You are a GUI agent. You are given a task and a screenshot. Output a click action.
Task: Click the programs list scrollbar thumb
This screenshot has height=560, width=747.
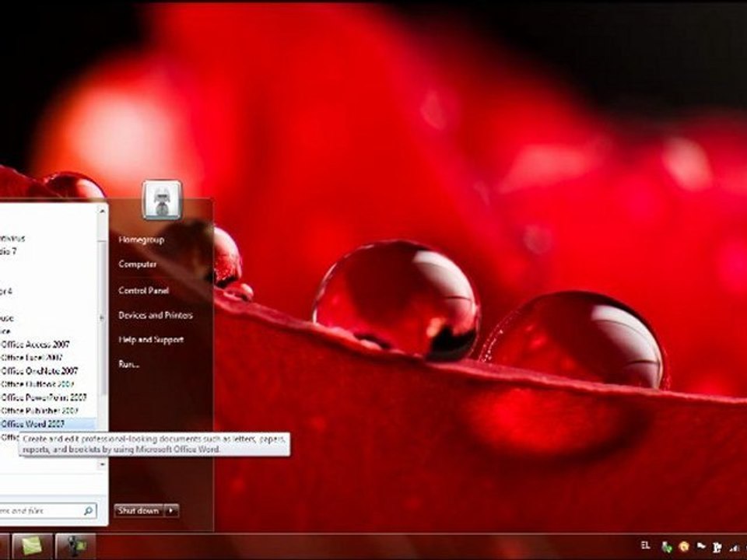[x=102, y=317]
